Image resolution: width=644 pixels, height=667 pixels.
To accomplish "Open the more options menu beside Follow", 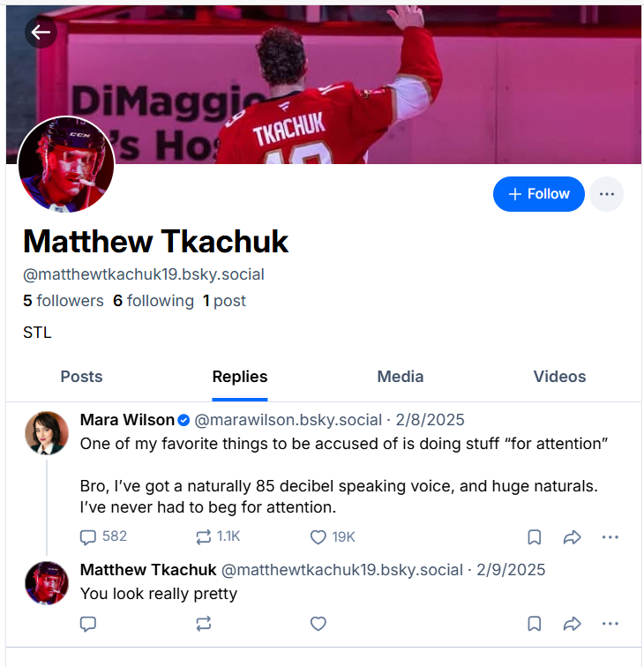I will pos(607,194).
